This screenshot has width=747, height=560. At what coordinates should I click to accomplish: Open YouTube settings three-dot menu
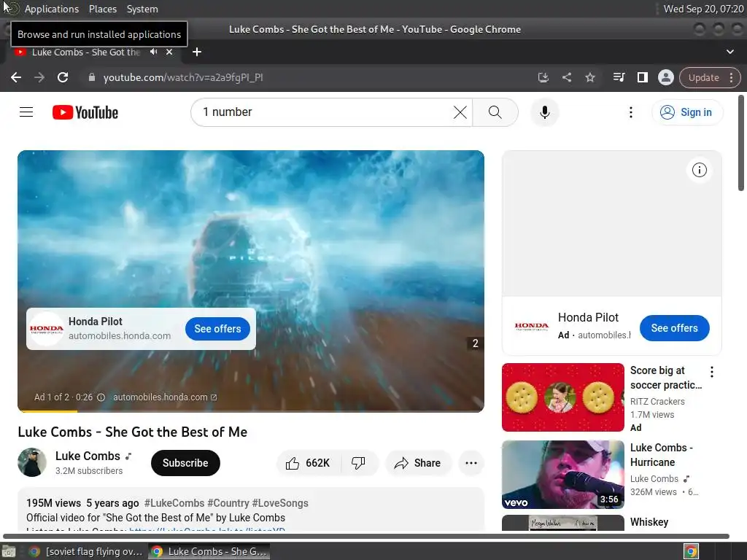tap(631, 112)
